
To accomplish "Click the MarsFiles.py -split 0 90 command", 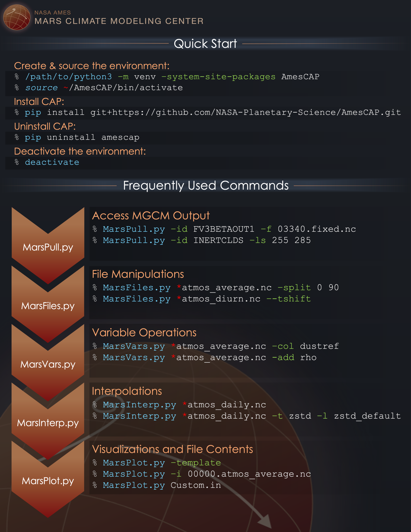I will click(x=215, y=288).
